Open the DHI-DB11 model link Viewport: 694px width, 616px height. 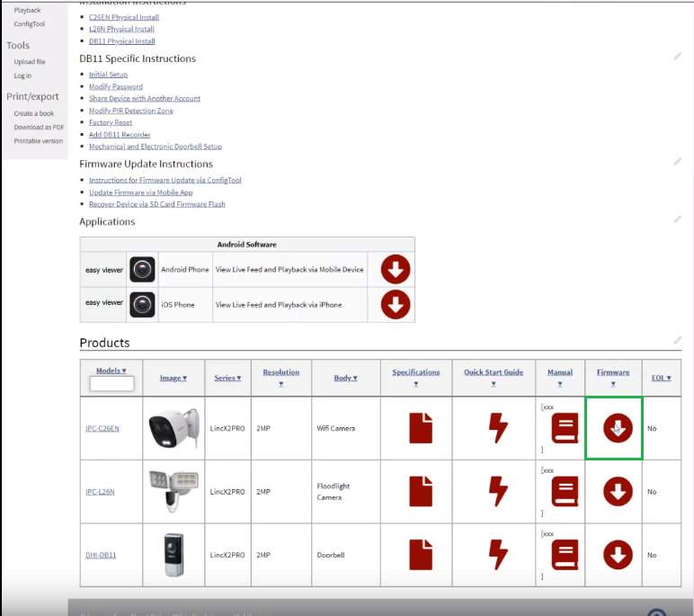coord(101,555)
